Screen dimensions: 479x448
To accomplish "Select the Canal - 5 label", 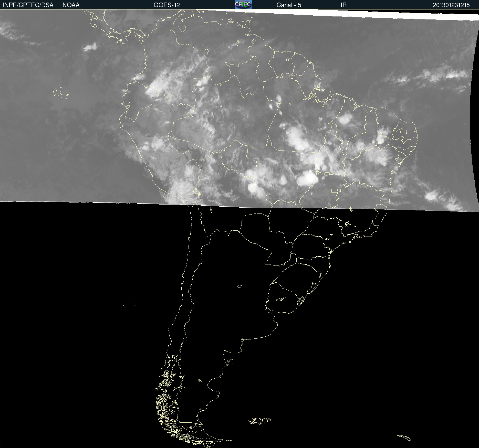I will [289, 5].
